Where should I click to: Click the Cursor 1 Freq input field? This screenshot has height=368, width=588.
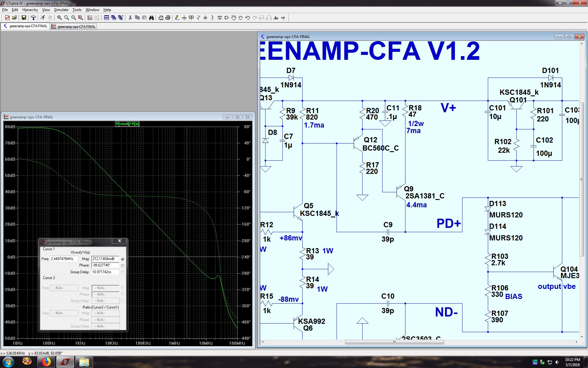click(x=64, y=259)
